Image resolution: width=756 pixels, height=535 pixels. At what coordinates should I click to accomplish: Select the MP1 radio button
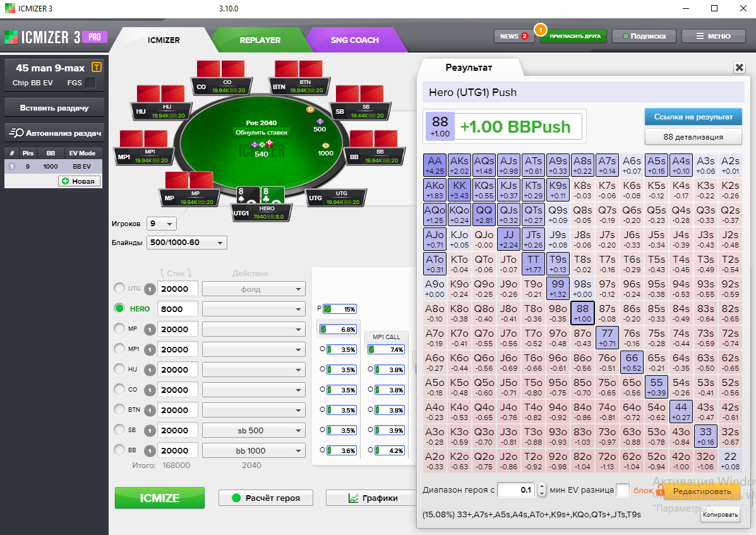click(x=119, y=349)
